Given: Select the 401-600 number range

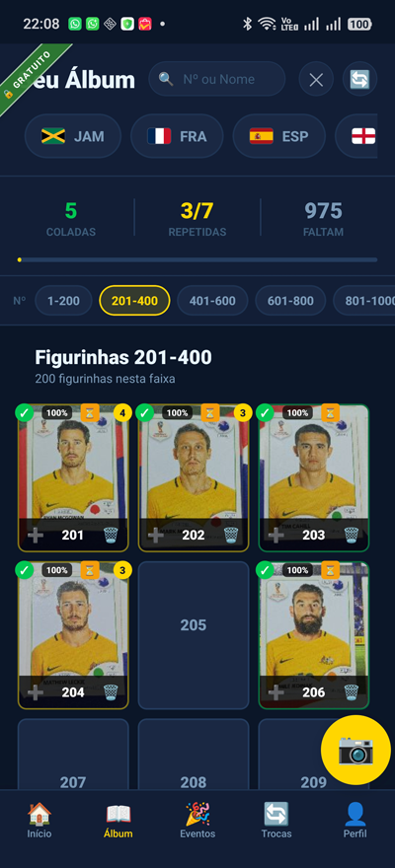Looking at the screenshot, I should click(x=212, y=301).
